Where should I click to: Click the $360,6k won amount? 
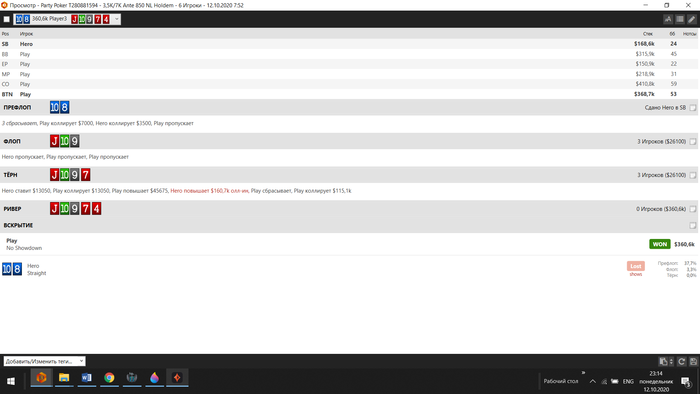click(684, 245)
